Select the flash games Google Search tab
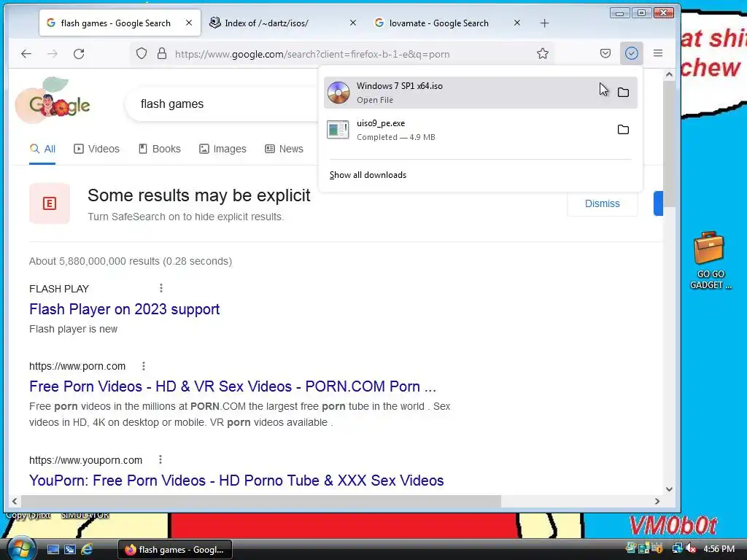747x560 pixels. (120, 23)
